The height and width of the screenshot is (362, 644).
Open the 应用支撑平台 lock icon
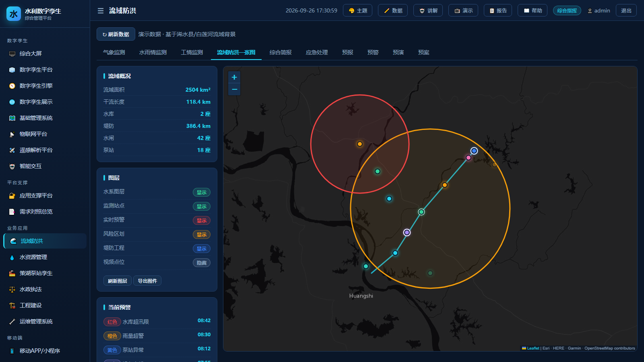click(x=12, y=196)
